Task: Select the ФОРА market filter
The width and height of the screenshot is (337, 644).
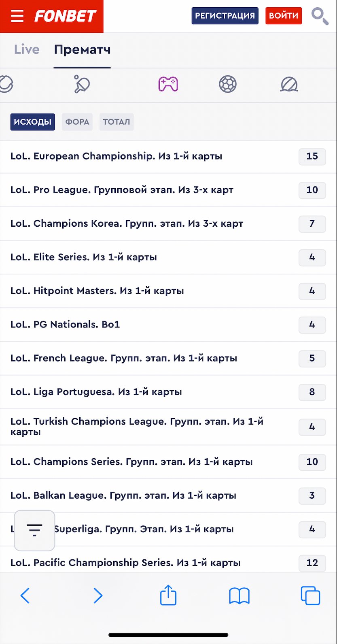Action: (77, 122)
